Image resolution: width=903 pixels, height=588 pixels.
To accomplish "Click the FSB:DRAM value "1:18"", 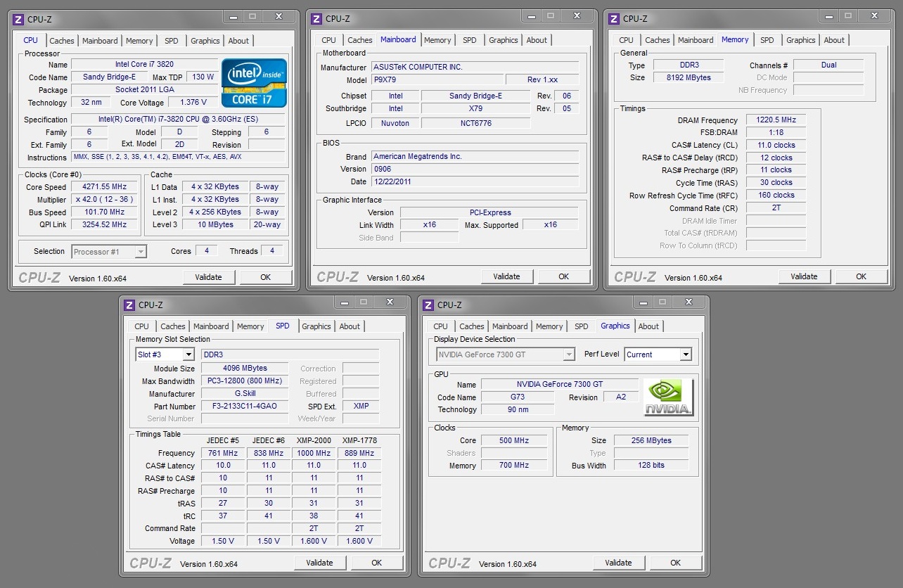I will coord(776,133).
